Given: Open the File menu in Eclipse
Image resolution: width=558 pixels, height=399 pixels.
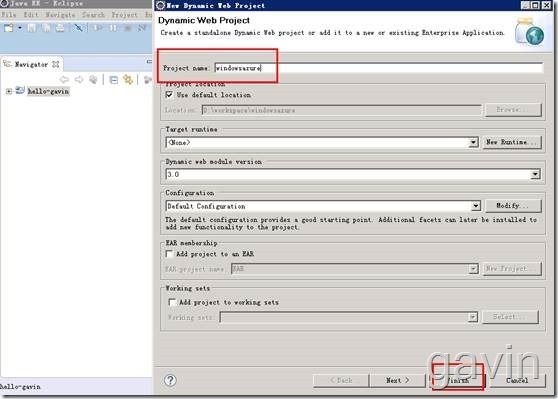Looking at the screenshot, I should coord(9,15).
